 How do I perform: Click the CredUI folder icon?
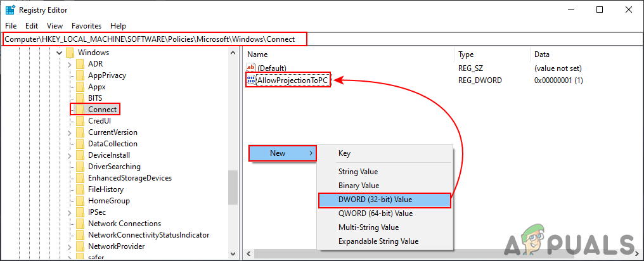[80, 121]
